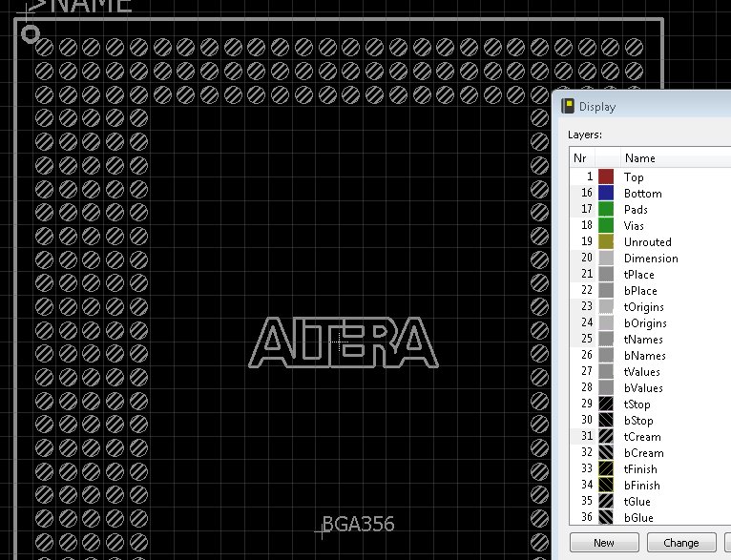Select the bCream layer row
This screenshot has width=731, height=560.
(650, 453)
